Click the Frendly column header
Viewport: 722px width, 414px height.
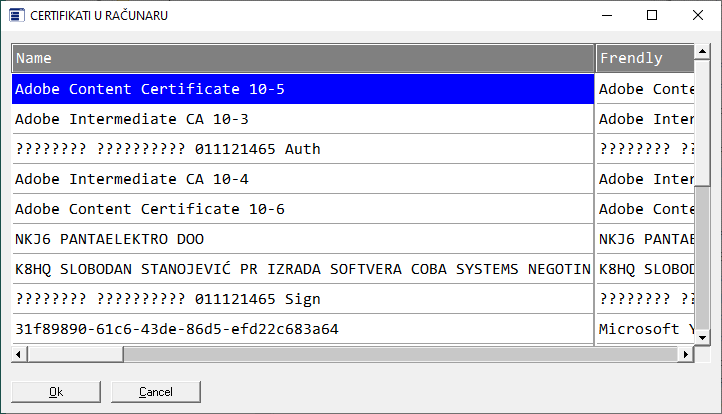pos(645,58)
